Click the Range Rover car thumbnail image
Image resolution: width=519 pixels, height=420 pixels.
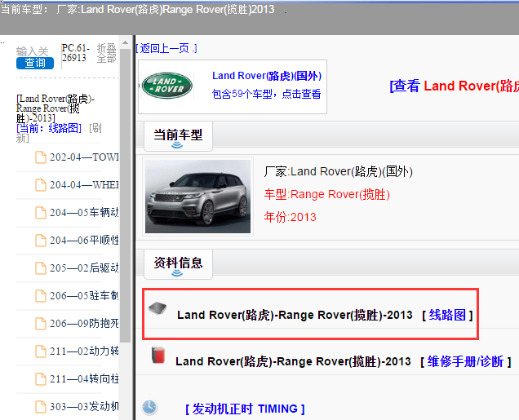click(x=198, y=197)
